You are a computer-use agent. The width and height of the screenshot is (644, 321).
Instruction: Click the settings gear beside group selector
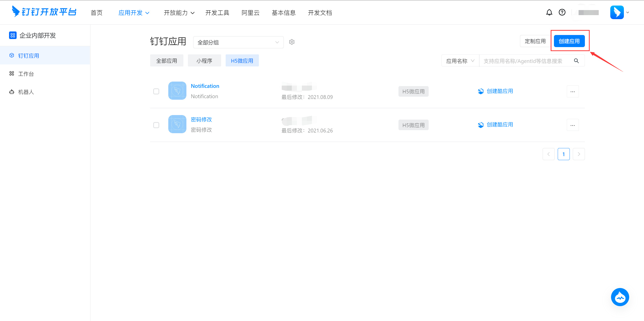tap(292, 42)
